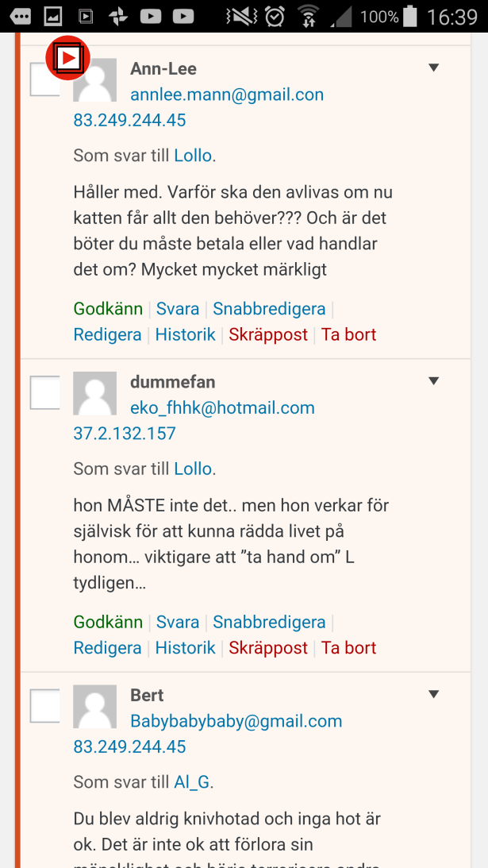This screenshot has width=488, height=868.
Task: Select checkbox for Ann-Lee's comment
Action: 44,80
